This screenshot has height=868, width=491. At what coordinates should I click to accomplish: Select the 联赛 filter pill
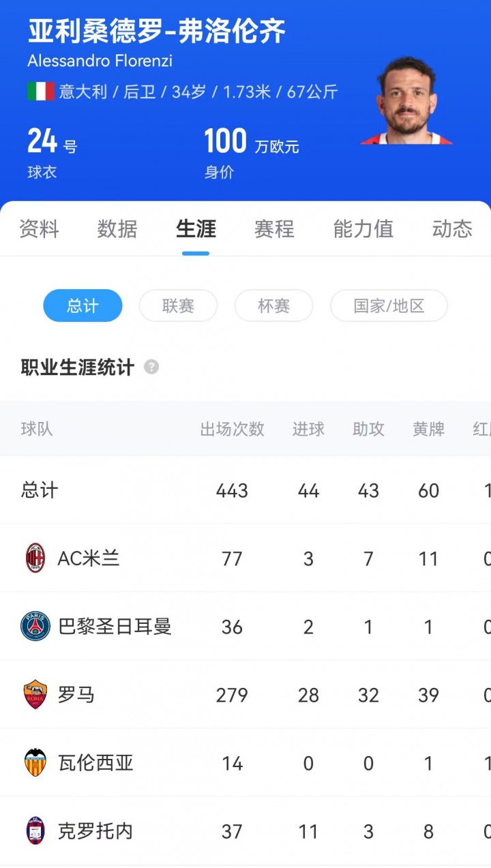[178, 305]
